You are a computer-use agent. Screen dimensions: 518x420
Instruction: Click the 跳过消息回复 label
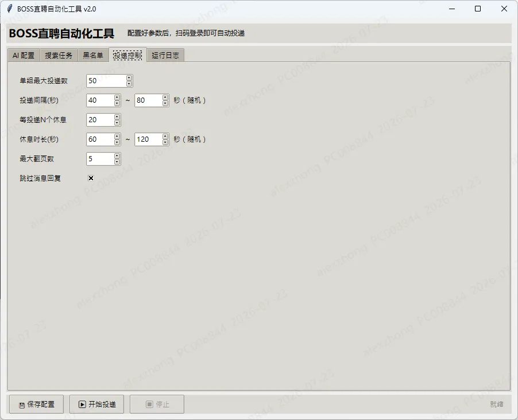(40, 178)
